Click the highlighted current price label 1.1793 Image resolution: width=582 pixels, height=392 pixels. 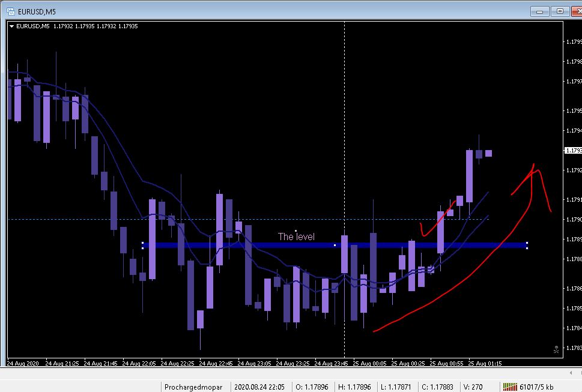[x=573, y=150]
